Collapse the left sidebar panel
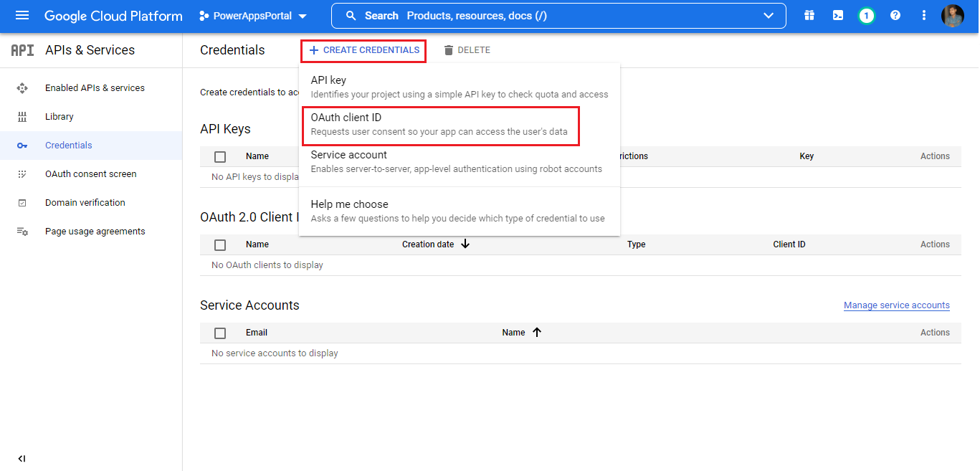 (22, 459)
